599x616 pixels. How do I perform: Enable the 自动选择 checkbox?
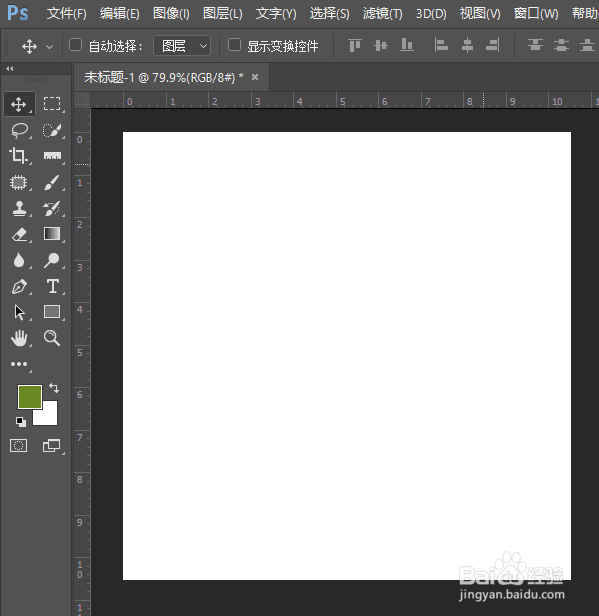(75, 45)
